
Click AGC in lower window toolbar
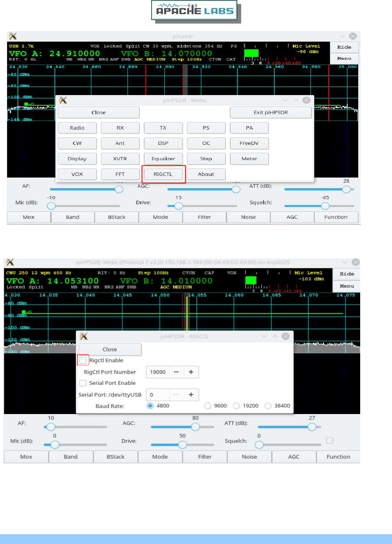(294, 456)
